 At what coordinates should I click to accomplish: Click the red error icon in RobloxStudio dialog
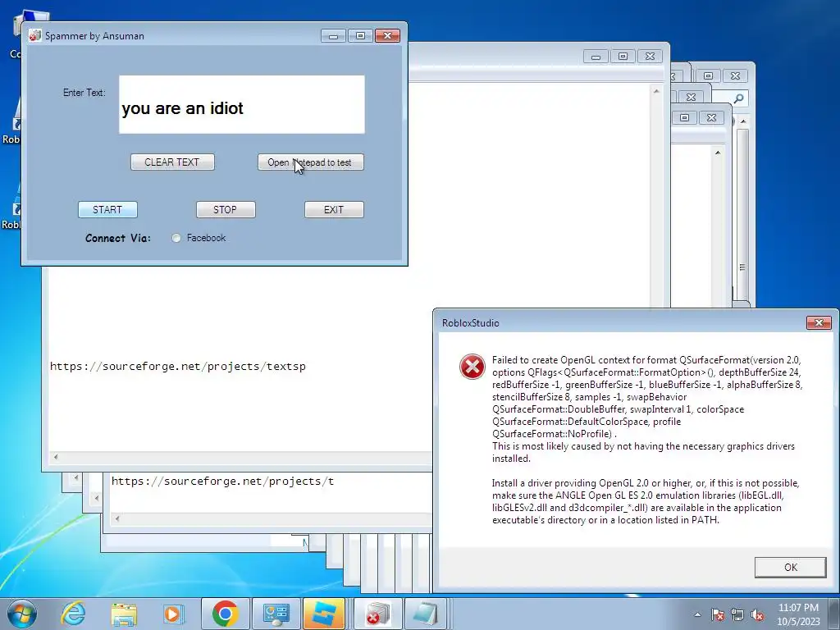click(x=472, y=367)
